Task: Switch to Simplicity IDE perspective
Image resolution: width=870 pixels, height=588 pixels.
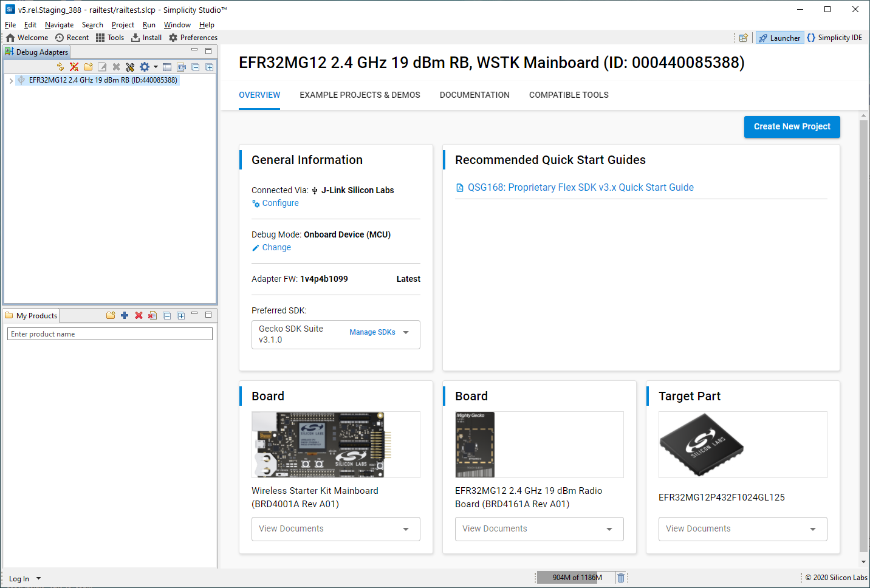Action: coord(835,38)
